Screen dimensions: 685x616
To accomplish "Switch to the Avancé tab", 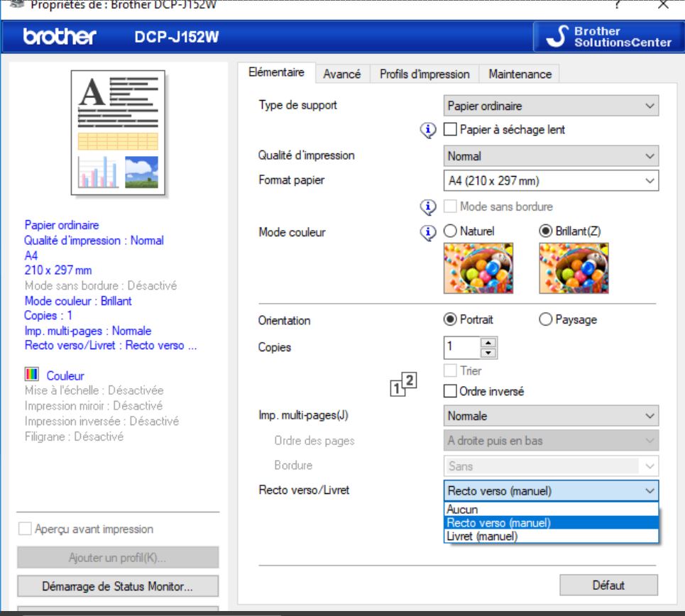I will pos(342,75).
